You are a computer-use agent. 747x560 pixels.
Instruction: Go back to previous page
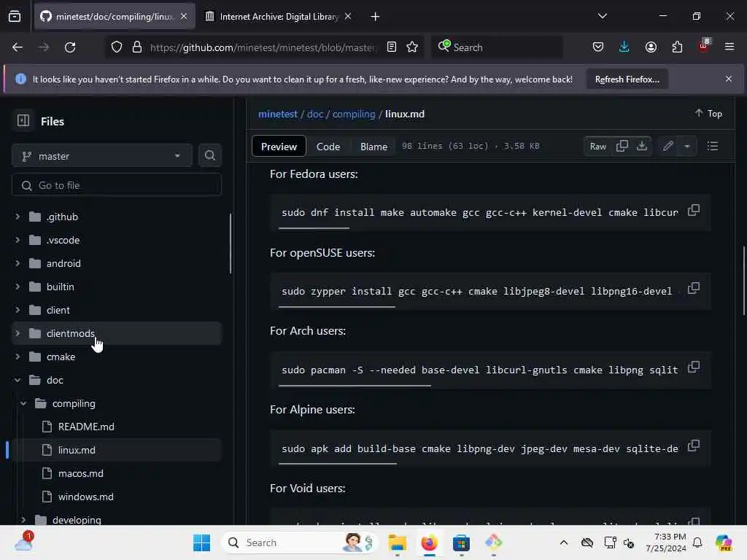click(18, 47)
